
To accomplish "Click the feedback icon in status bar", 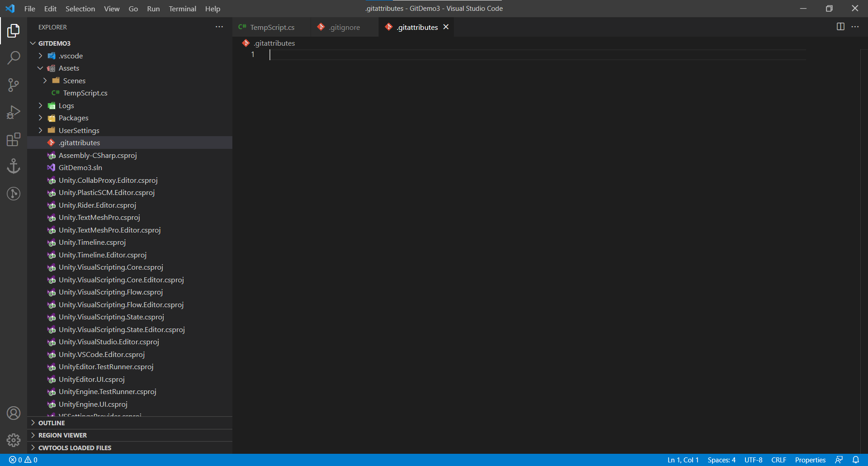I will click(839, 460).
